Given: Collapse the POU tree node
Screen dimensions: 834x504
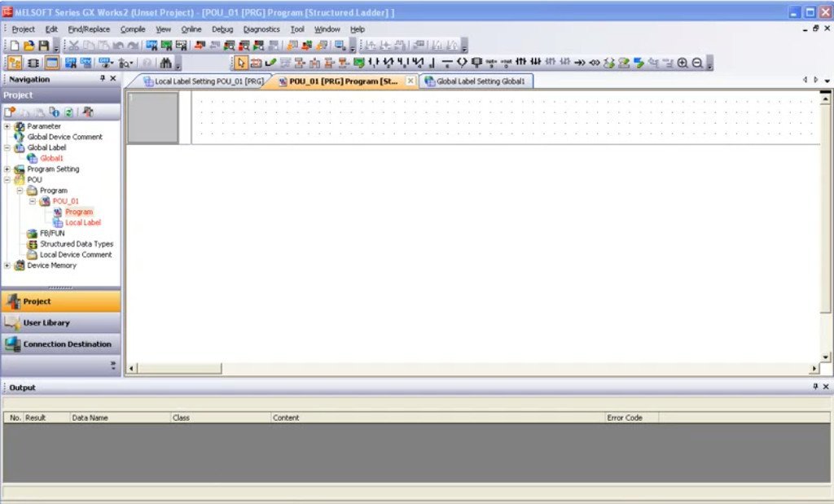Looking at the screenshot, I should (x=7, y=180).
